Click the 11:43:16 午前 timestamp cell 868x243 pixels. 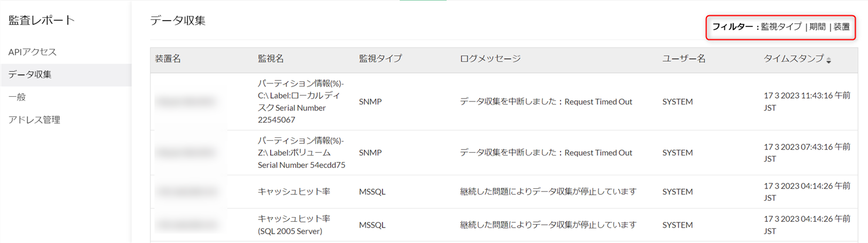(x=807, y=102)
